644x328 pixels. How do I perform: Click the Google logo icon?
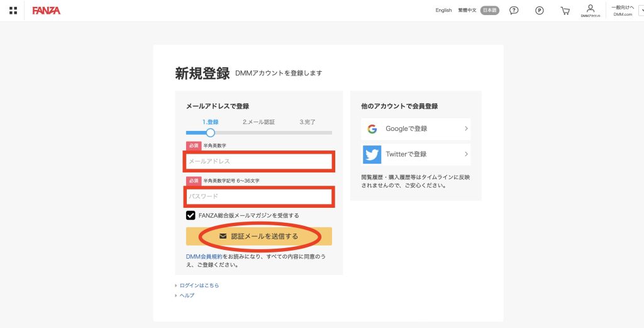372,129
